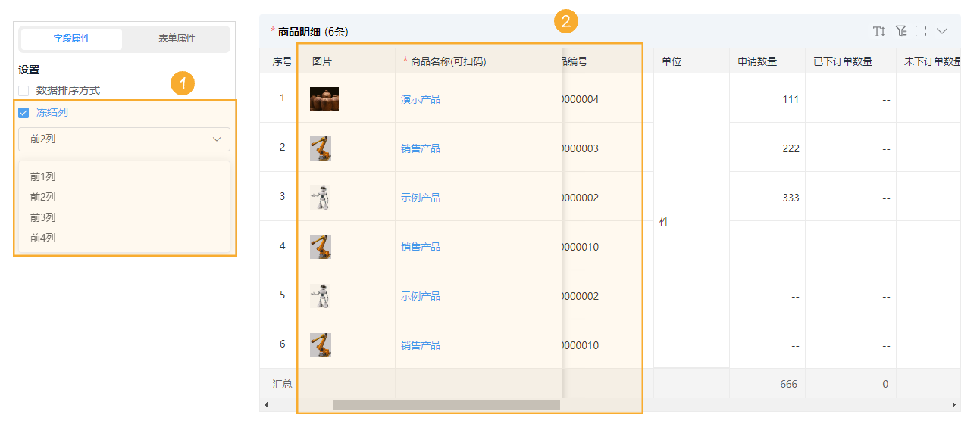Collapse the 商品明细 section with chevron
The image size is (980, 427).
click(942, 31)
